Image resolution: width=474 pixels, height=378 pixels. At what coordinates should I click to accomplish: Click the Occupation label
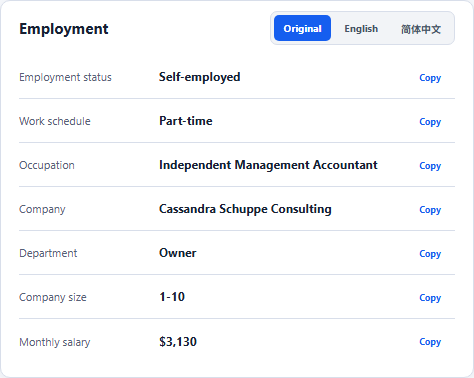coord(47,165)
